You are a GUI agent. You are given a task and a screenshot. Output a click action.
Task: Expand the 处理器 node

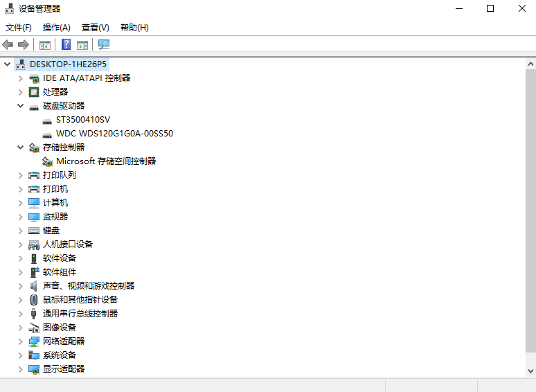21,92
